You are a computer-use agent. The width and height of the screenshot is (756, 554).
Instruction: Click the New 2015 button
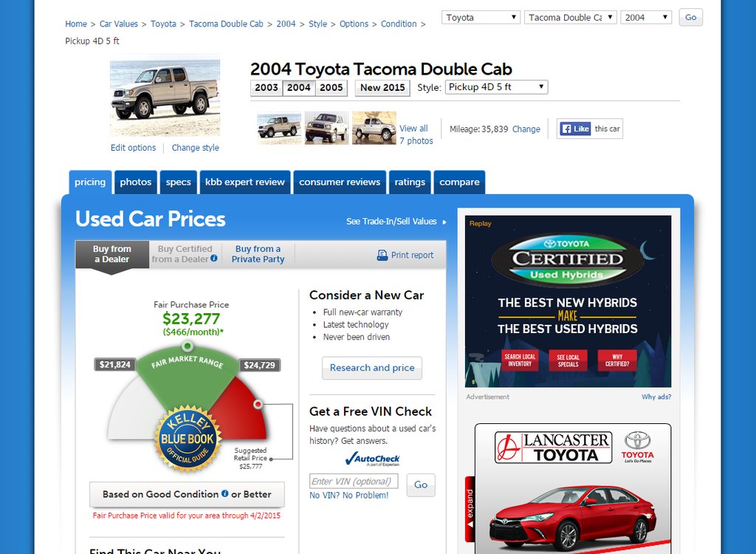pyautogui.click(x=383, y=88)
